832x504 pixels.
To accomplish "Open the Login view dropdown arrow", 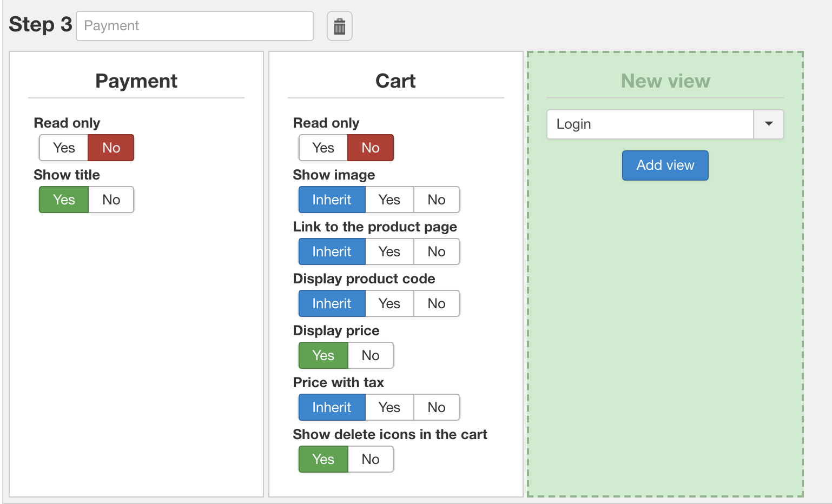I will point(768,124).
